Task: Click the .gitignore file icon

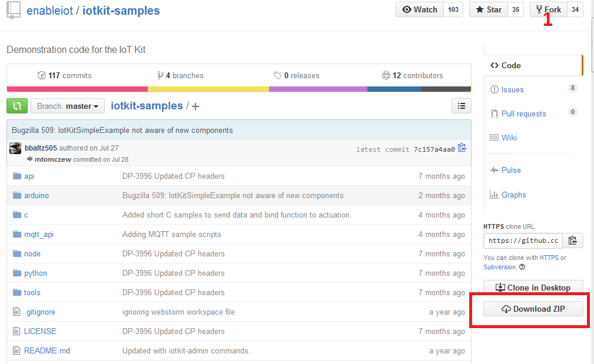Action: 16,312
